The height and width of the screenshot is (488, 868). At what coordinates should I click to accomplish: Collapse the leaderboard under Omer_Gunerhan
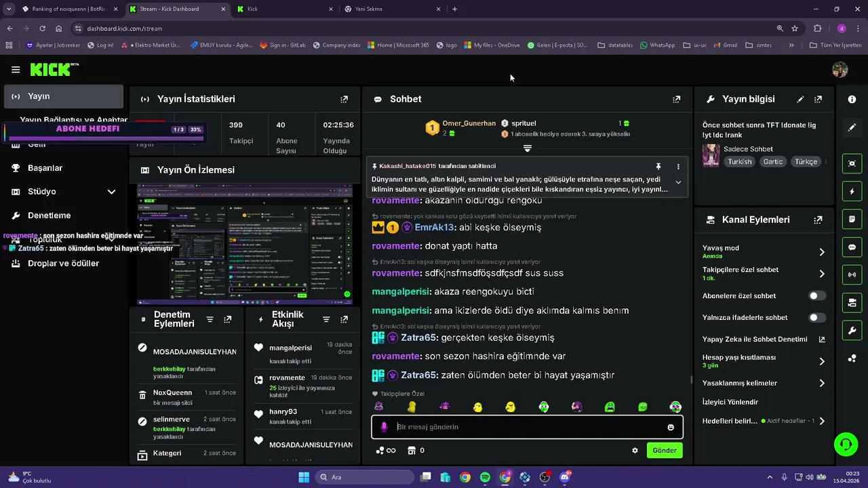(527, 148)
